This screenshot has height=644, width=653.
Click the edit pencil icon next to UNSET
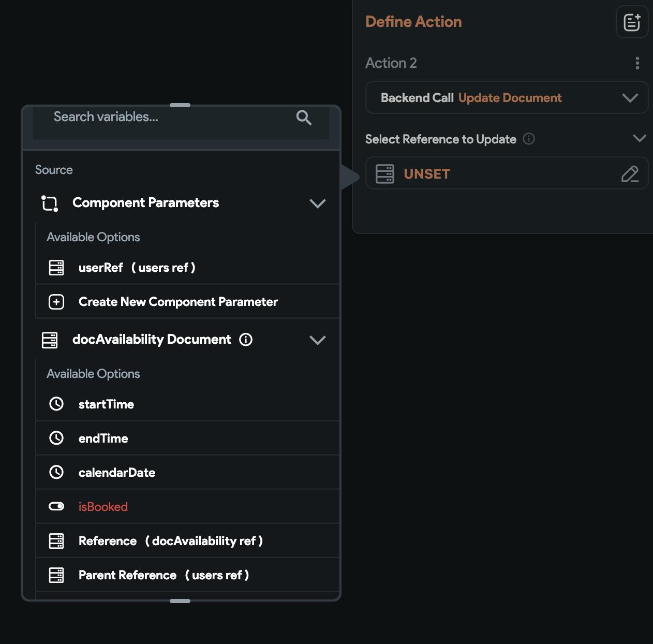coord(630,174)
